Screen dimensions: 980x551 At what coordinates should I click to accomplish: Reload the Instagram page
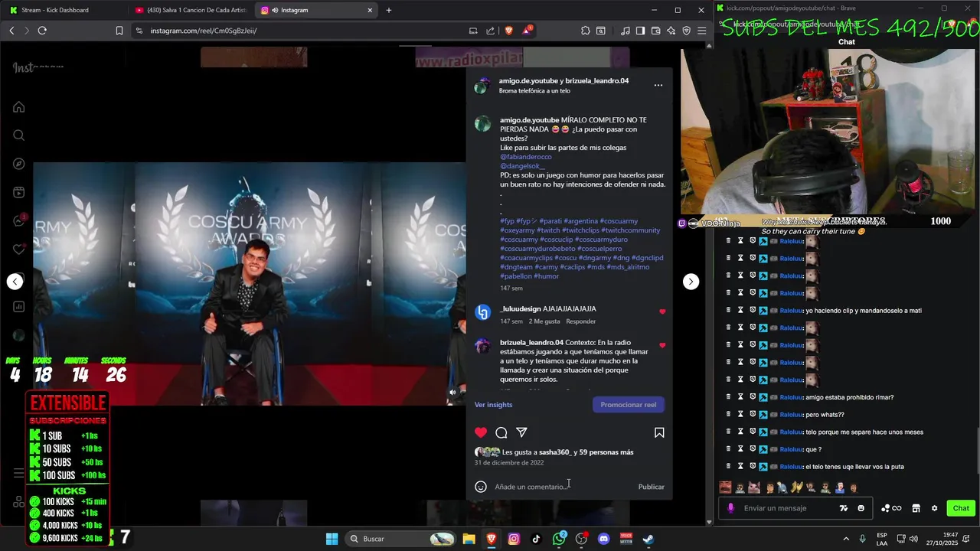[42, 31]
